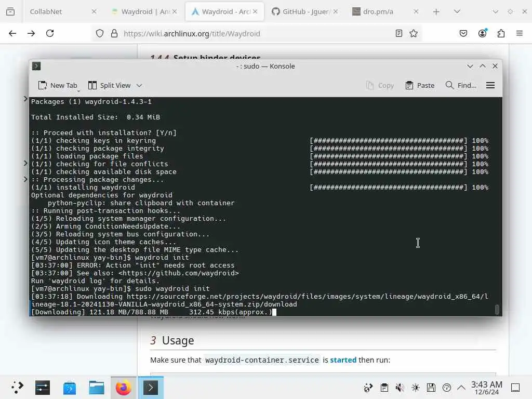Close the CollabNet tab

(x=94, y=11)
